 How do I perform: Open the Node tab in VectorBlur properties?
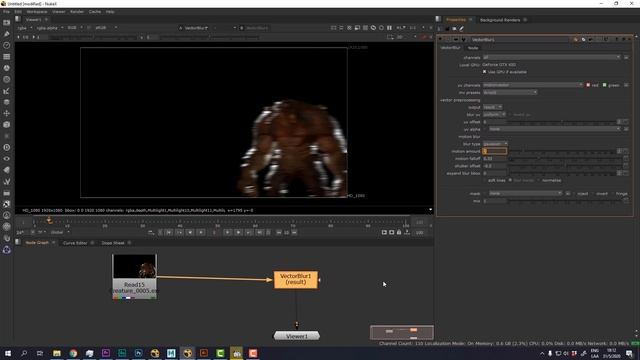473,48
